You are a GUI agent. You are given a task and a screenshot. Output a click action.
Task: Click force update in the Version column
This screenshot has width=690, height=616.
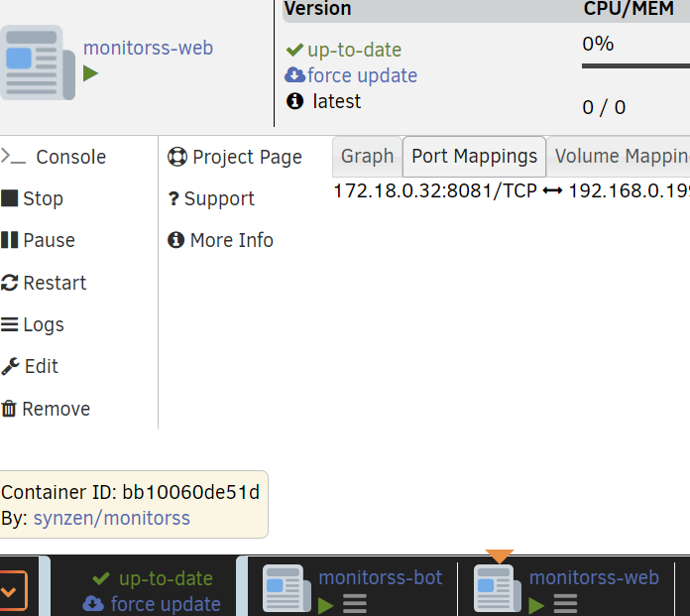[x=362, y=75]
